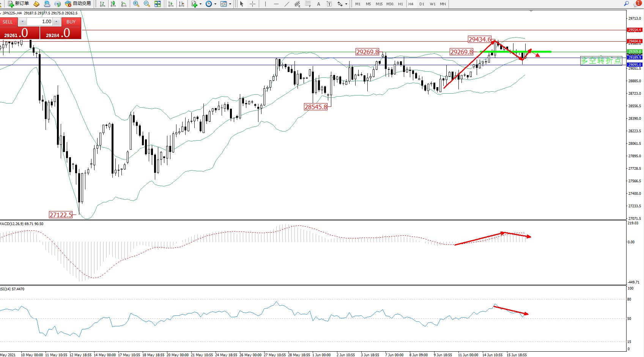Select the Crosshair tool
The width and height of the screenshot is (644, 357).
click(x=252, y=4)
